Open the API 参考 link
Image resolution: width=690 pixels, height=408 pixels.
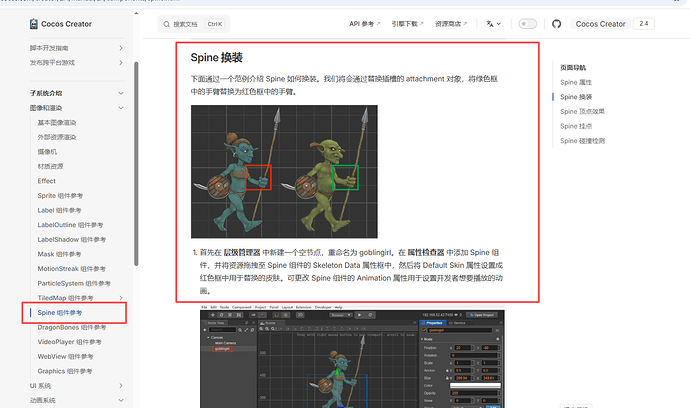pos(364,24)
